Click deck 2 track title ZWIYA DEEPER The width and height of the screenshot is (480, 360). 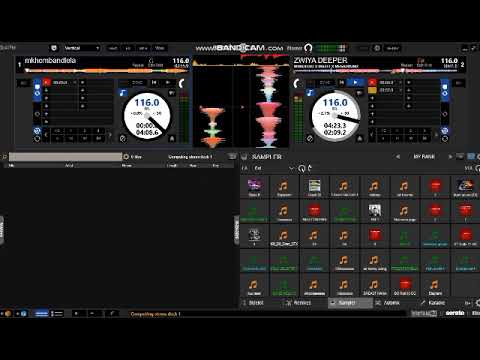(320, 60)
